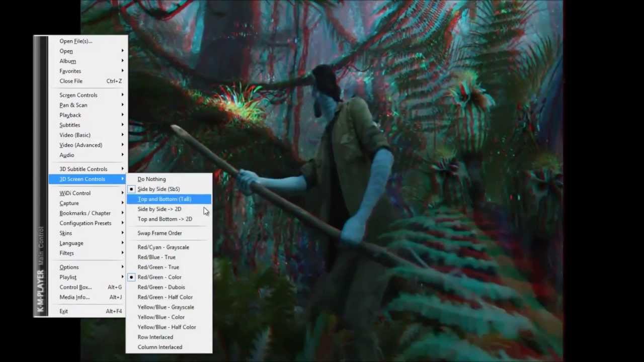Expand the Subtitles submenu

click(88, 125)
